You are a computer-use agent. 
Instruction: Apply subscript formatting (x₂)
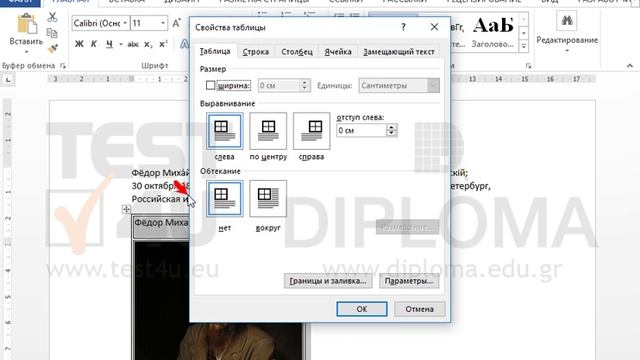click(x=148, y=44)
